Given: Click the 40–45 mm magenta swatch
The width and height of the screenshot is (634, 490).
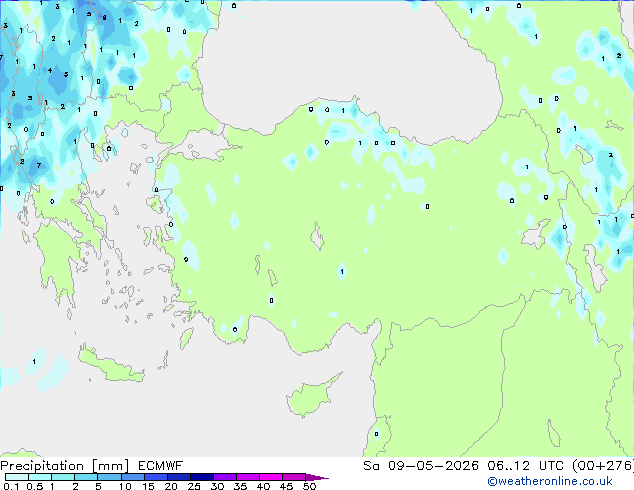Looking at the screenshot, I should [x=271, y=477].
